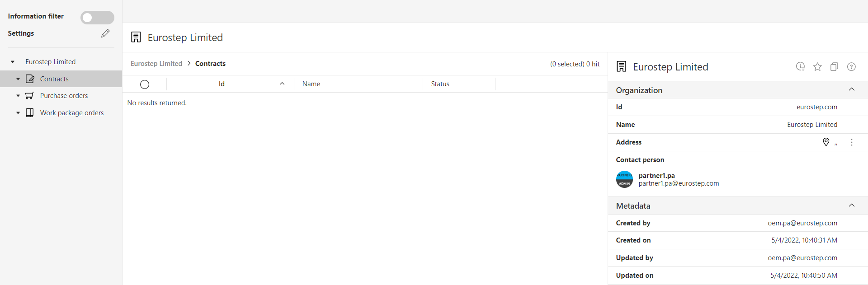This screenshot has width=868, height=285.
Task: Click the Eurostep Limited breadcrumb link
Action: (x=156, y=64)
